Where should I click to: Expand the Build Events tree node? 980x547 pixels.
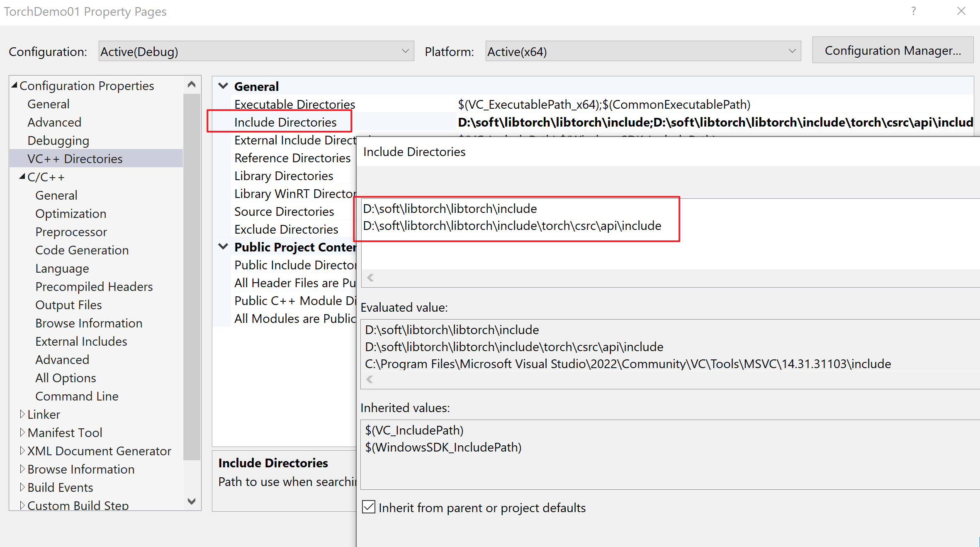[22, 487]
